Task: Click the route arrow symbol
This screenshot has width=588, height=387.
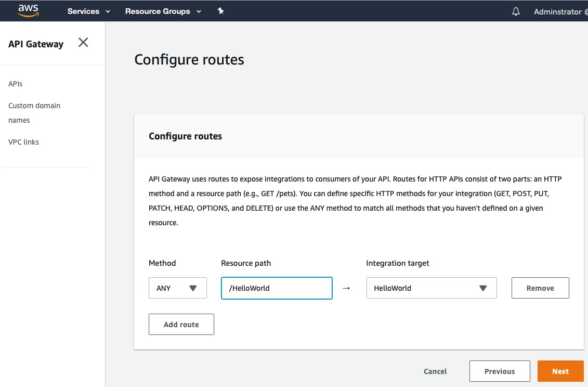Action: point(346,288)
